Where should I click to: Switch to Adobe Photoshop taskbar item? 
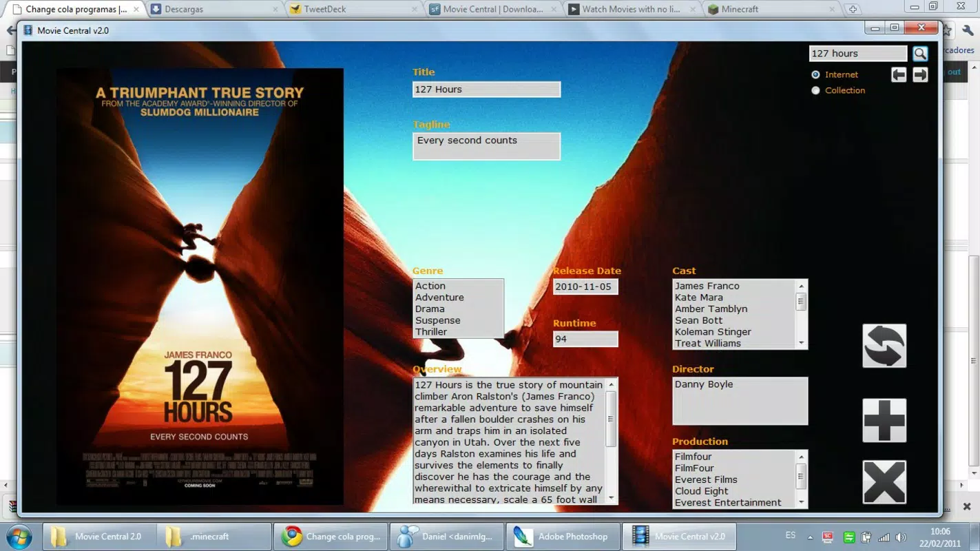pos(562,537)
